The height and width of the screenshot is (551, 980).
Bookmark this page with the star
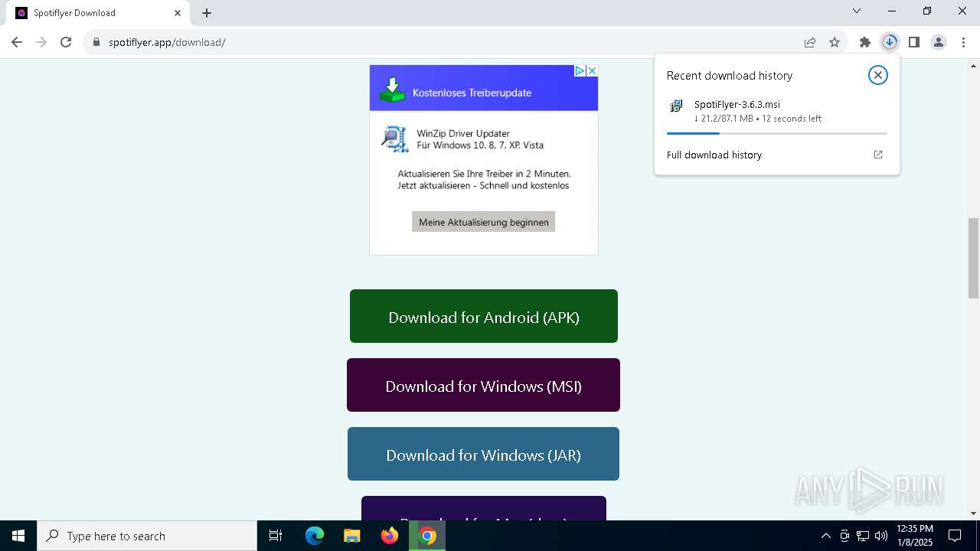click(835, 42)
